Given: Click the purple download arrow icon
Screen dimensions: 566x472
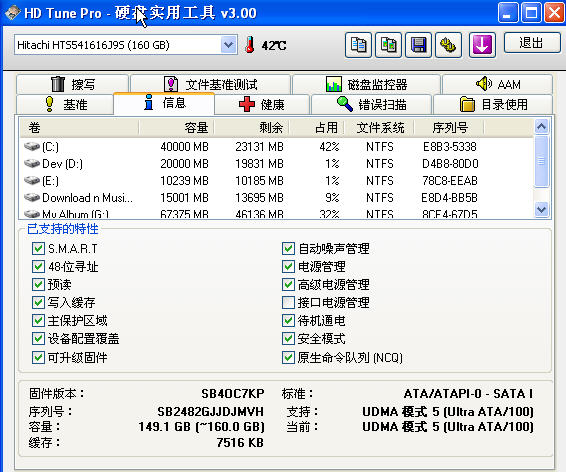Looking at the screenshot, I should pyautogui.click(x=482, y=45).
